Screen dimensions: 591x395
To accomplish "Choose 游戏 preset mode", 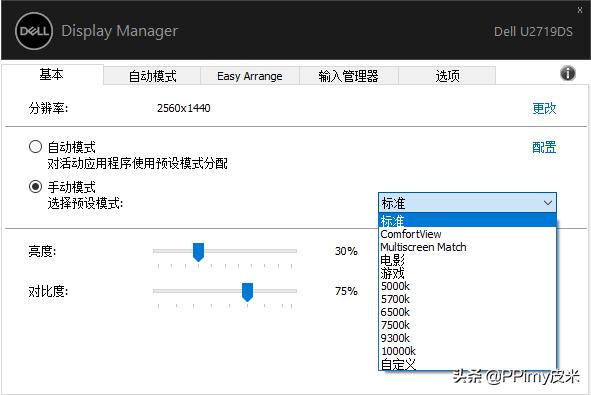I will (467, 273).
